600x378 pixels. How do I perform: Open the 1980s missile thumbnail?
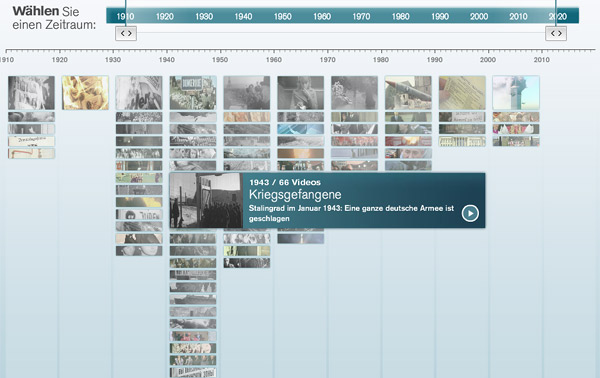(408, 93)
